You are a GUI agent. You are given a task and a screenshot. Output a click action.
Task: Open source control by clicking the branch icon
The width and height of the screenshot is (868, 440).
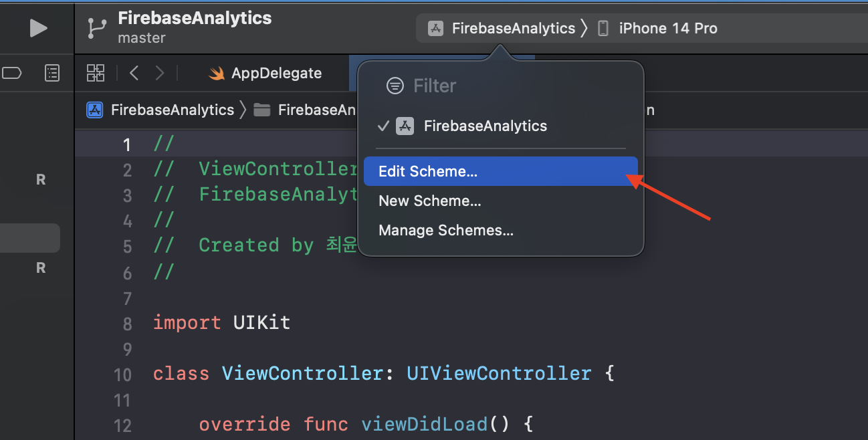[x=96, y=28]
